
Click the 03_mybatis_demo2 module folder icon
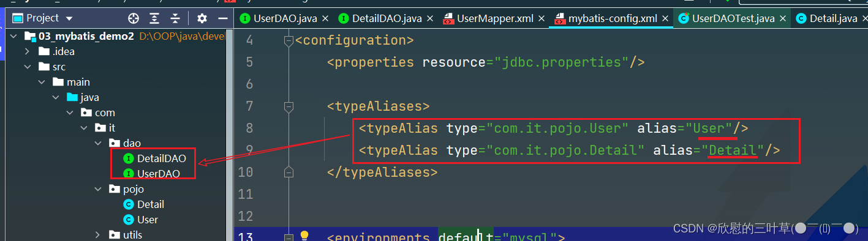pyautogui.click(x=29, y=36)
